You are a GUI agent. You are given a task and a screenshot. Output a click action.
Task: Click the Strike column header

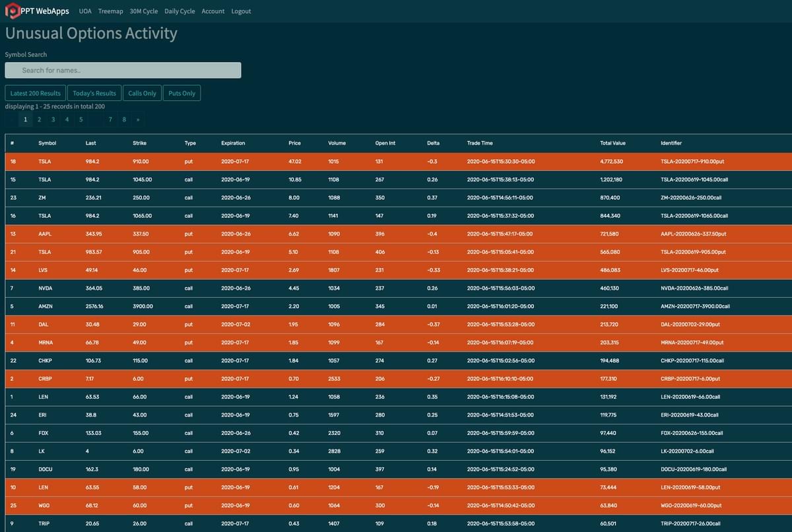[x=139, y=143]
